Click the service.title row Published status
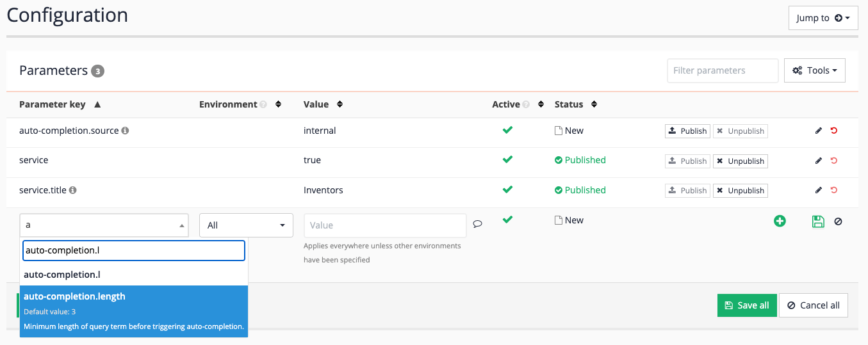 [580, 190]
